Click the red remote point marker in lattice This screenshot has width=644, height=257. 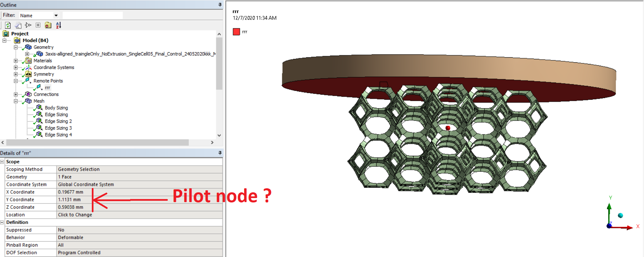pos(448,128)
